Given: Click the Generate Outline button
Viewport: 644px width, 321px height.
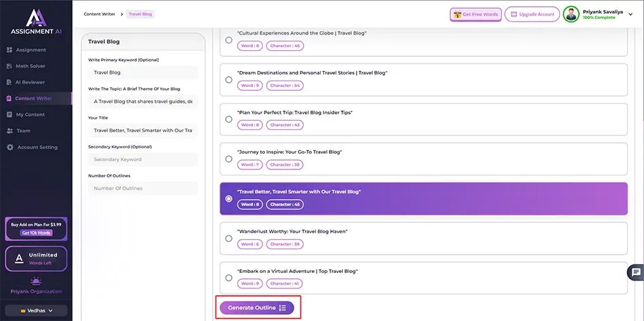Looking at the screenshot, I should 257,307.
